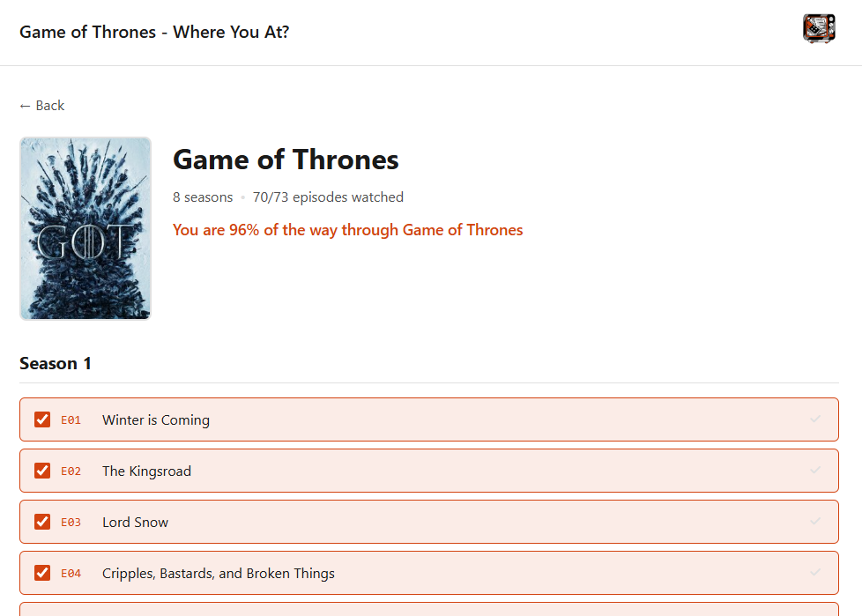The width and height of the screenshot is (862, 616).
Task: Click the large Game of Thrones heading
Action: tap(286, 160)
